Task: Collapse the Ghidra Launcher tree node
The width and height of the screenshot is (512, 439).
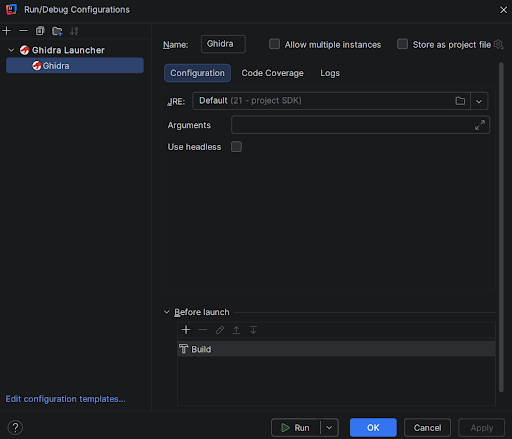Action: point(11,50)
